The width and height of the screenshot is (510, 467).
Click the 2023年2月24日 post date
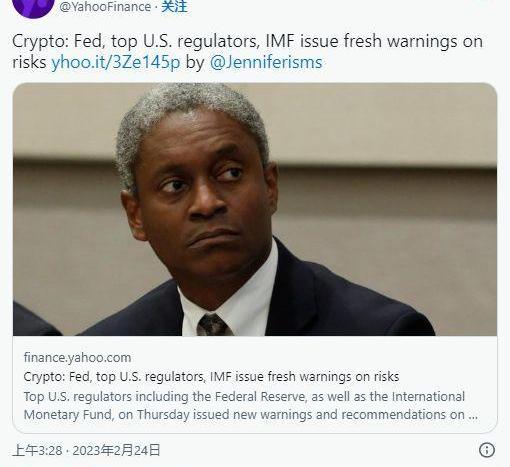click(x=116, y=450)
